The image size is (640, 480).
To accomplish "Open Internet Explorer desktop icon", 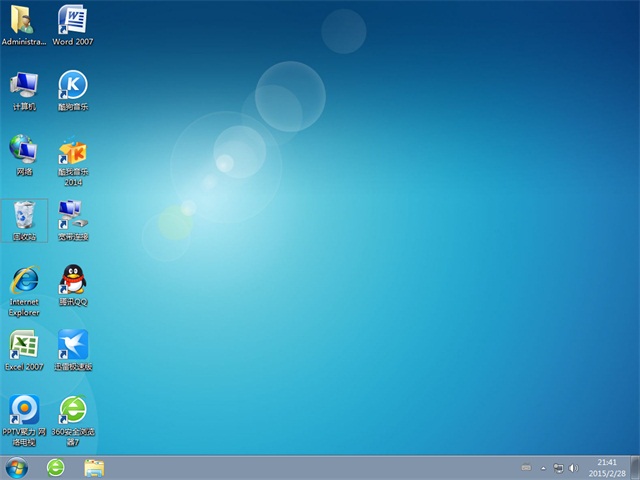I will (x=23, y=281).
